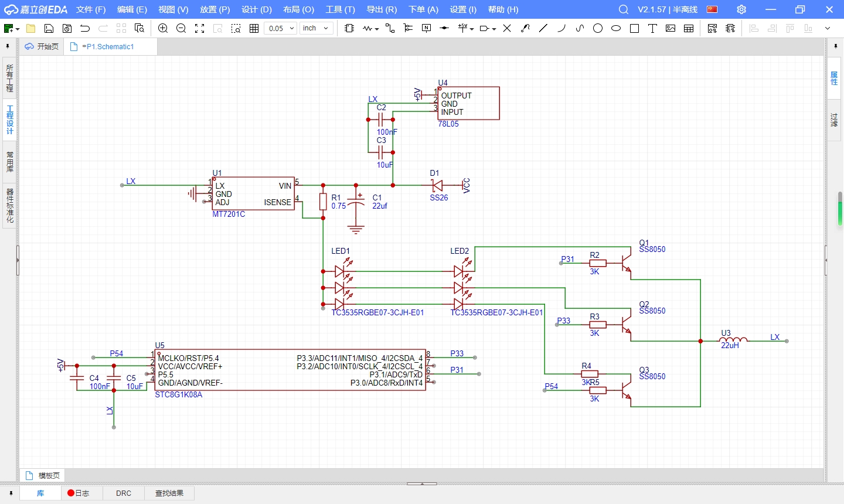Screen dimensions: 844x504
Task: Select the rectangle drawing tool
Action: 634,28
